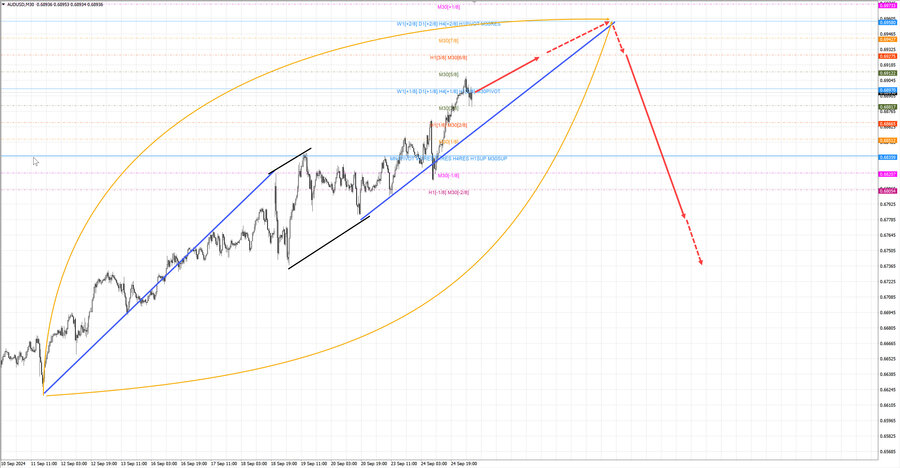The height and width of the screenshot is (468, 900).
Task: Click the 24 Sep 19:00 time label
Action: coord(464,463)
